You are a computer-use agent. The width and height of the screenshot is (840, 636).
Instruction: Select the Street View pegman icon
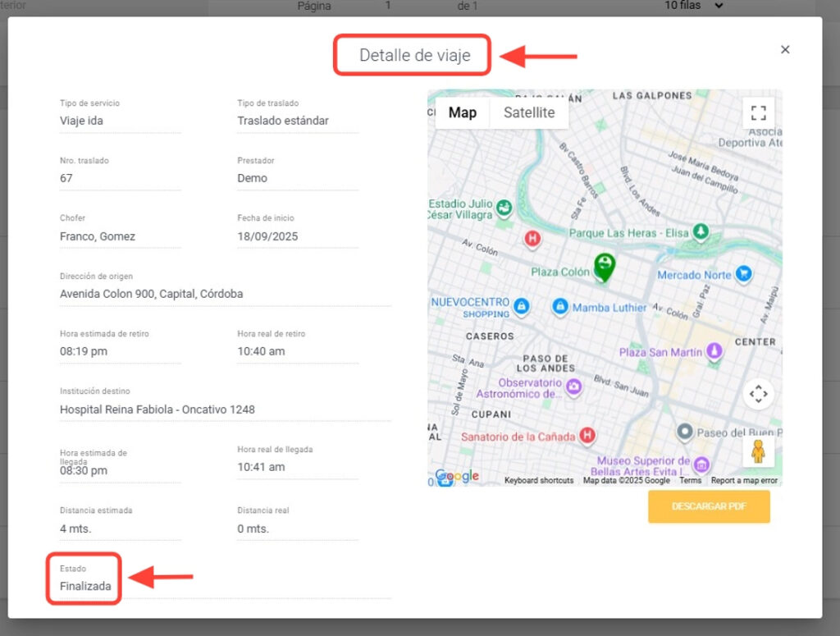point(758,451)
